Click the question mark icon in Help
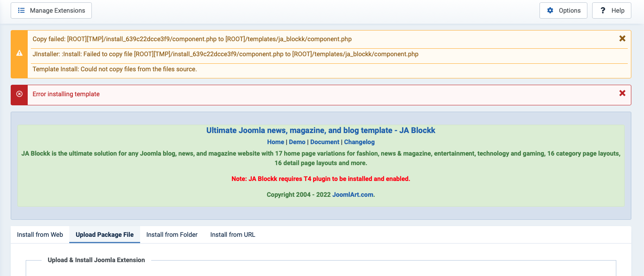Image resolution: width=644 pixels, height=276 pixels. coord(603,10)
